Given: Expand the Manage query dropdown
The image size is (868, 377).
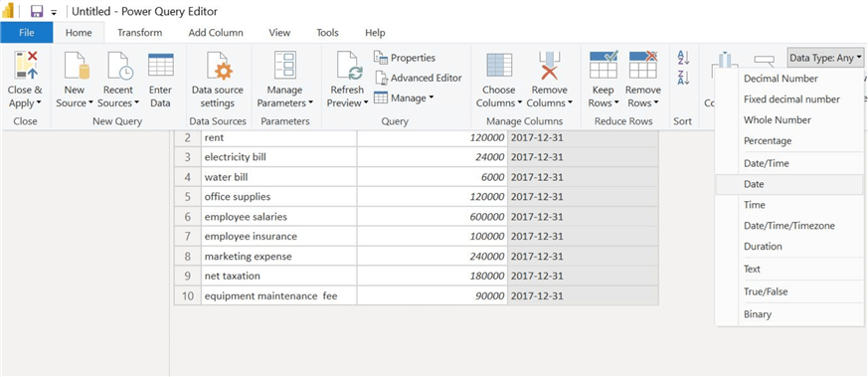Looking at the screenshot, I should pyautogui.click(x=404, y=98).
